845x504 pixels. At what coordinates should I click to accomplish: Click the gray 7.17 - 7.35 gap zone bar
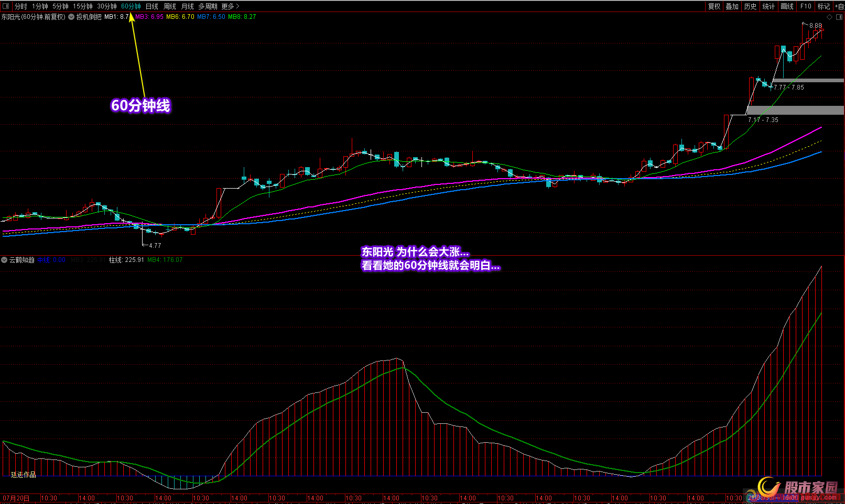[x=794, y=110]
